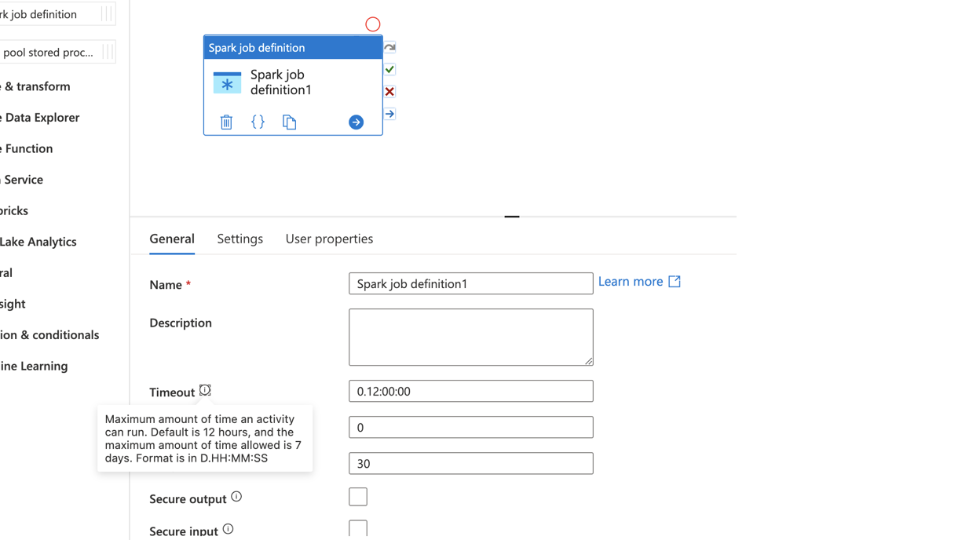The height and width of the screenshot is (540, 980).
Task: Open the Learn more link
Action: tap(631, 281)
